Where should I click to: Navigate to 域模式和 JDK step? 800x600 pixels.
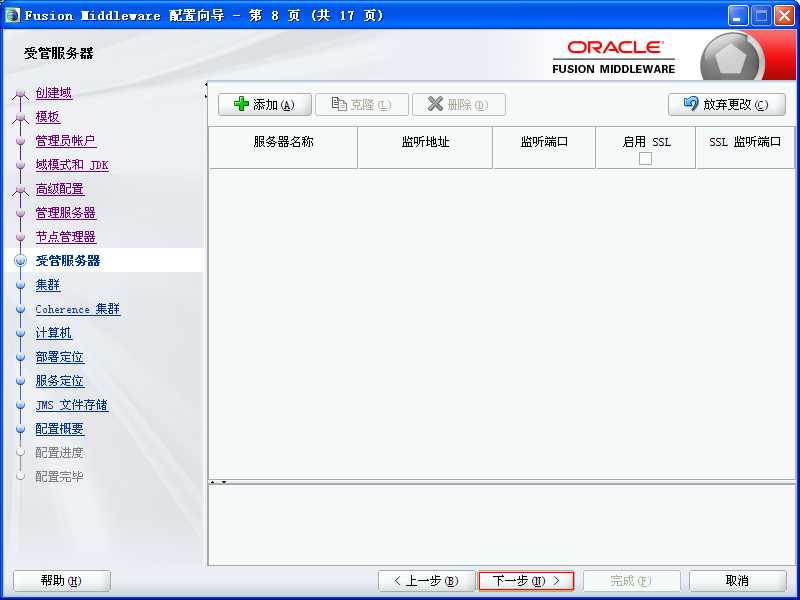[72, 165]
